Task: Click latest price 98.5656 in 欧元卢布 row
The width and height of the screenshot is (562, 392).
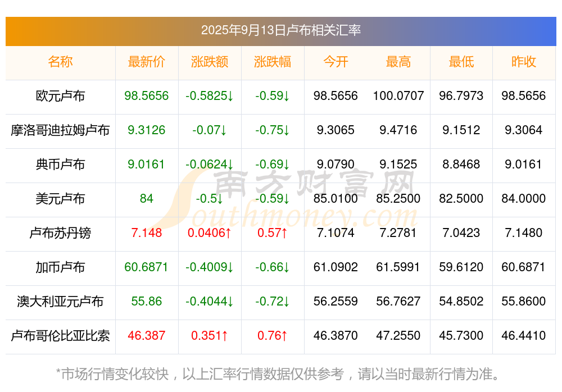Action: pos(146,95)
